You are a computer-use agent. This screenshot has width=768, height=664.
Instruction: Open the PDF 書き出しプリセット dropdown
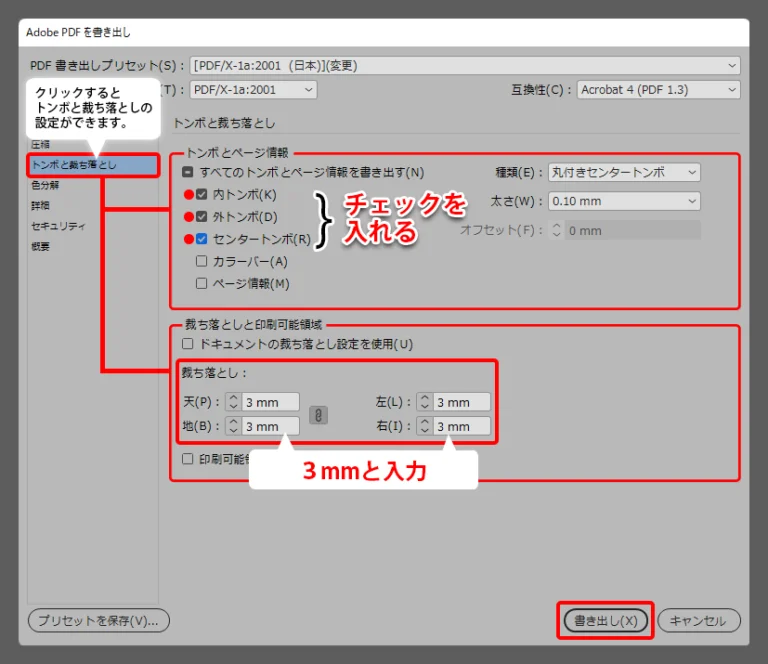[464, 66]
